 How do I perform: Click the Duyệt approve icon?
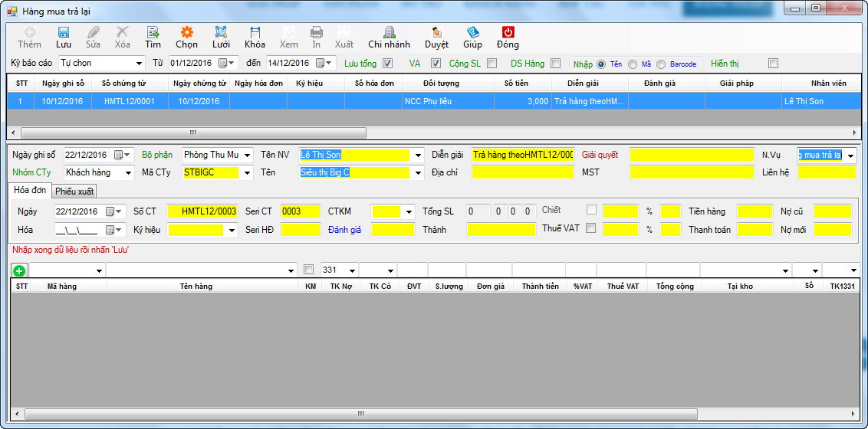pos(437,32)
